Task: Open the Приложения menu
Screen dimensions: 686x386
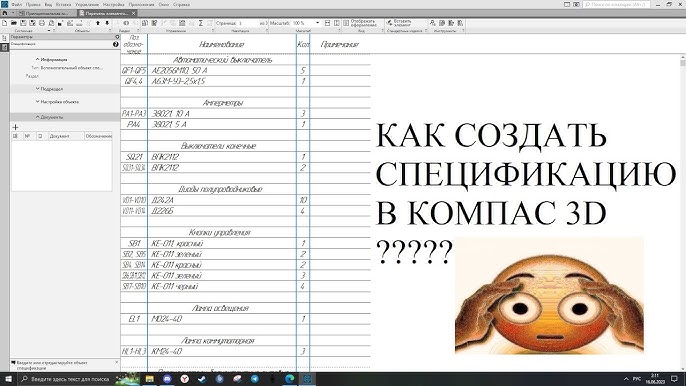Action: coord(141,4)
